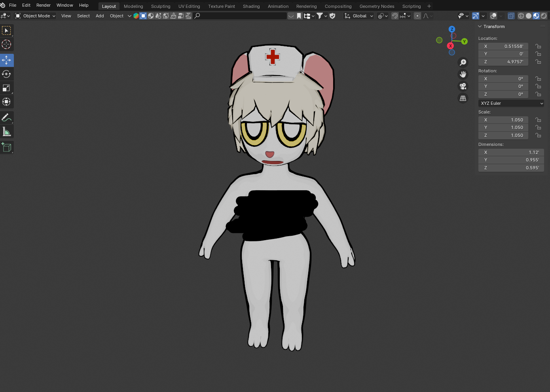
Task: Open the Global transform orientation dropdown
Action: click(359, 16)
